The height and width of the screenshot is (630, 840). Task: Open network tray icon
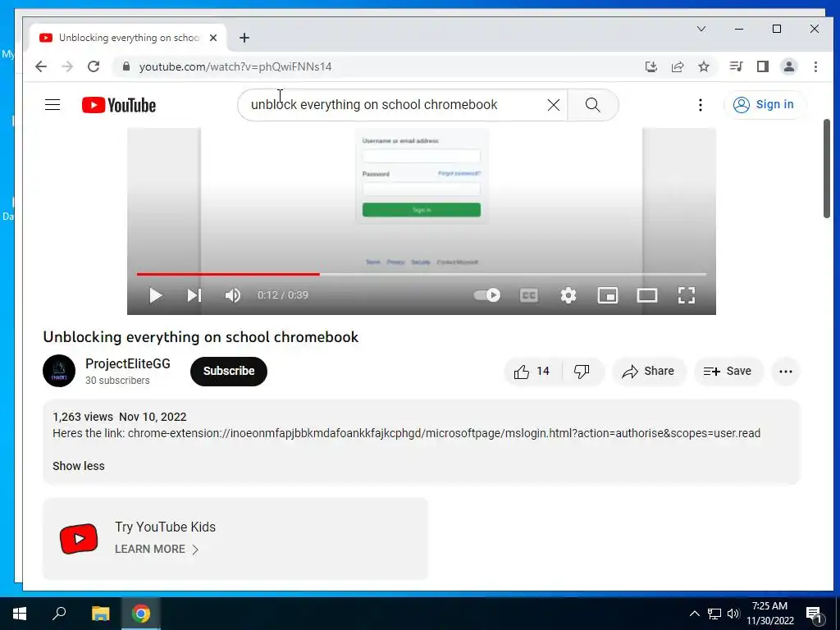[x=714, y=614]
